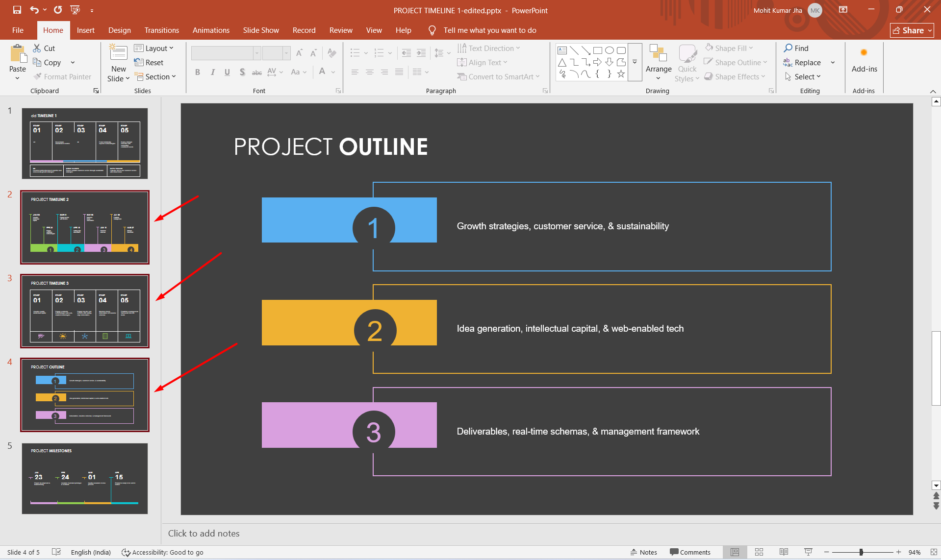941x560 pixels.
Task: Click the text Shadow S icon
Action: (242, 72)
